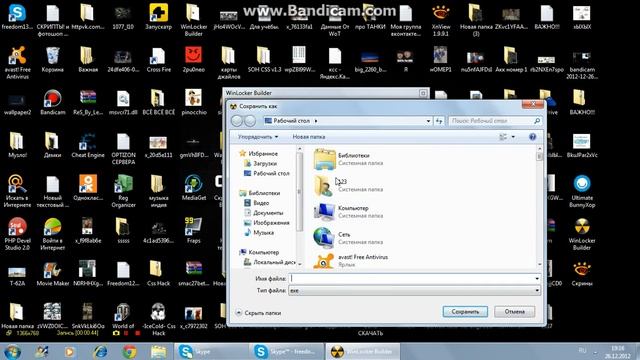Open the file explorer taskbar icon
640x360 pixels.
pyautogui.click(x=158, y=351)
